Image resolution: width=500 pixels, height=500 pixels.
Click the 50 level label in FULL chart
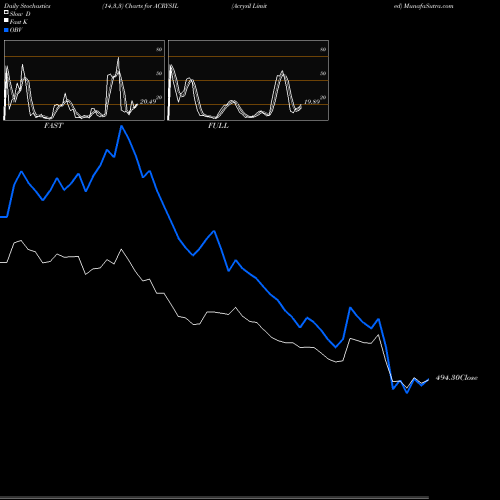click(323, 73)
